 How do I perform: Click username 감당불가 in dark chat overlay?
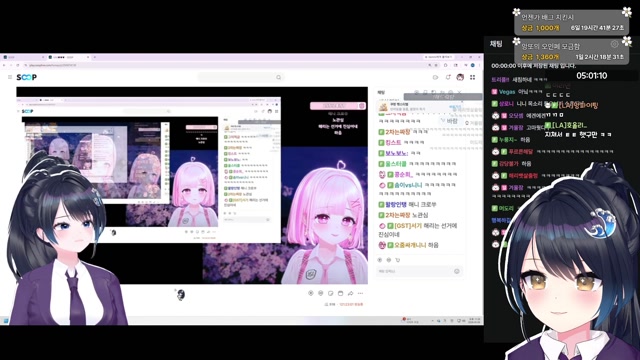(508, 164)
